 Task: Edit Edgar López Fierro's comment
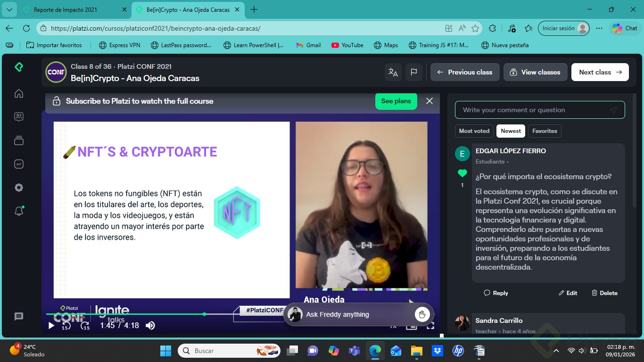[x=568, y=293]
